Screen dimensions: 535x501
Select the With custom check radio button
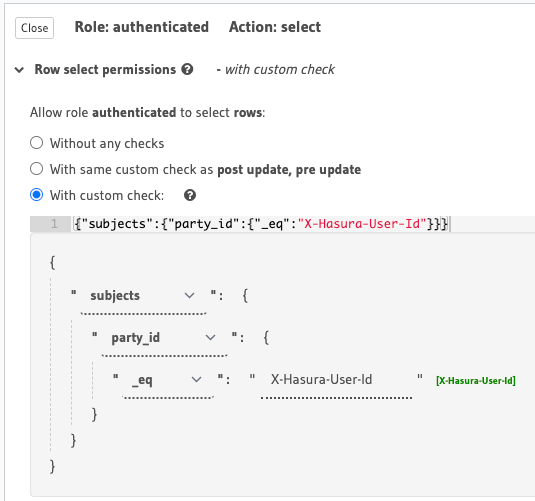(x=37, y=195)
